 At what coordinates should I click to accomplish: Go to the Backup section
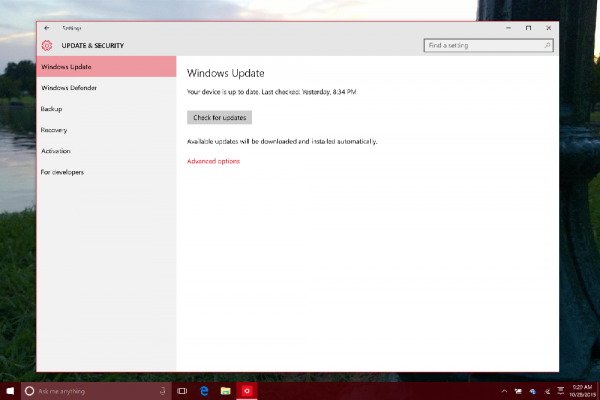point(51,109)
